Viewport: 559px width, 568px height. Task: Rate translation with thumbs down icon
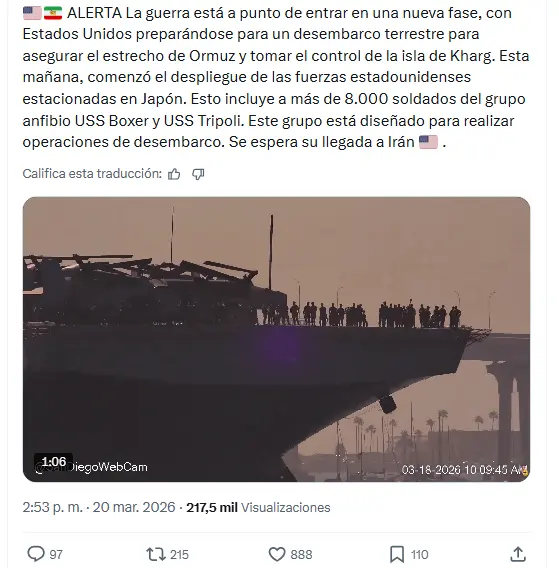[x=198, y=174]
